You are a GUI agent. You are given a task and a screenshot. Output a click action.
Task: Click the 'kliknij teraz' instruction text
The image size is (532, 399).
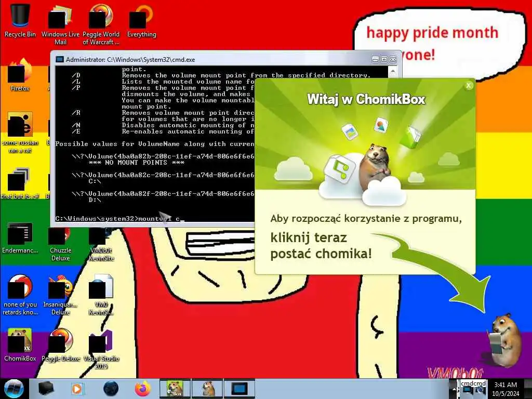309,237
